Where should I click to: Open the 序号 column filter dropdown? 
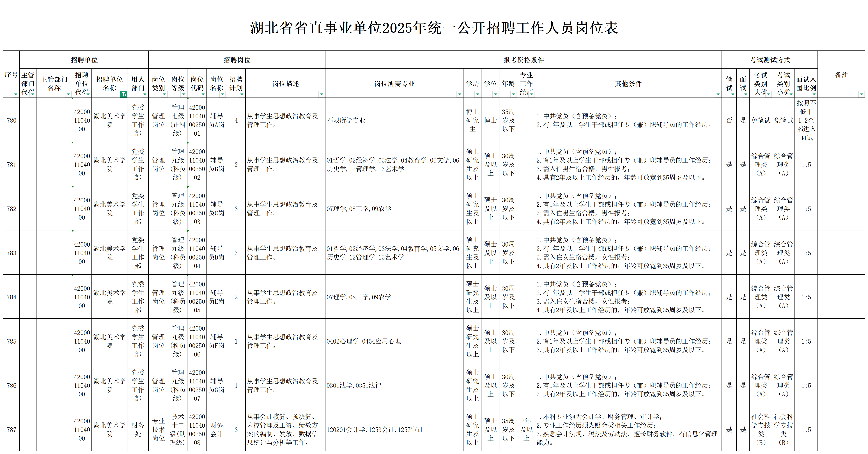[15, 94]
